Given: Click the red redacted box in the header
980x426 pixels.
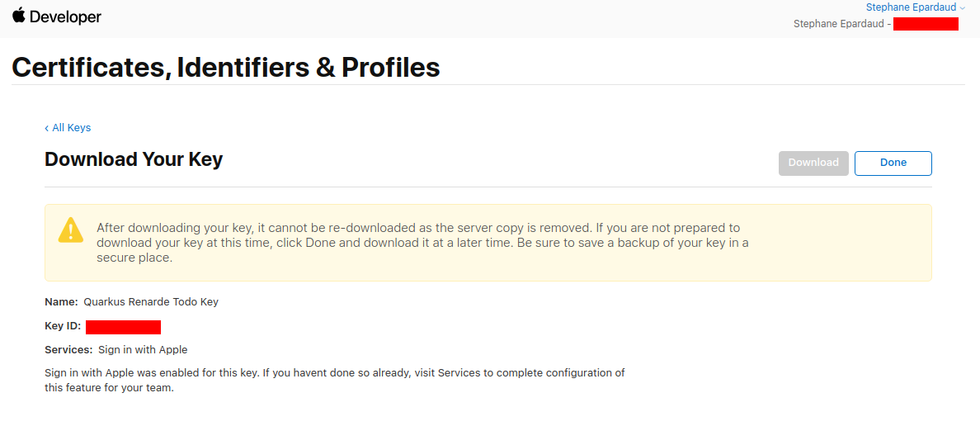Looking at the screenshot, I should pyautogui.click(x=926, y=24).
